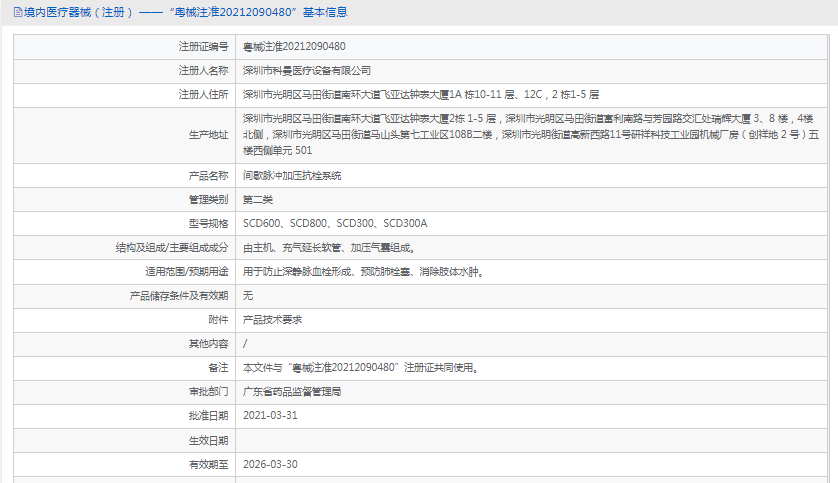The width and height of the screenshot is (838, 483).
Task: Click the label 产品储存条件及有效期
Action: (179, 296)
